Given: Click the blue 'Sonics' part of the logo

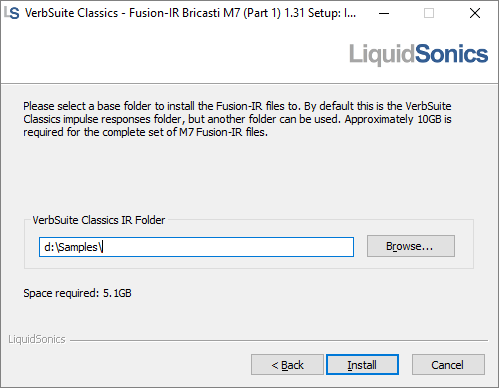Looking at the screenshot, I should coord(452,54).
